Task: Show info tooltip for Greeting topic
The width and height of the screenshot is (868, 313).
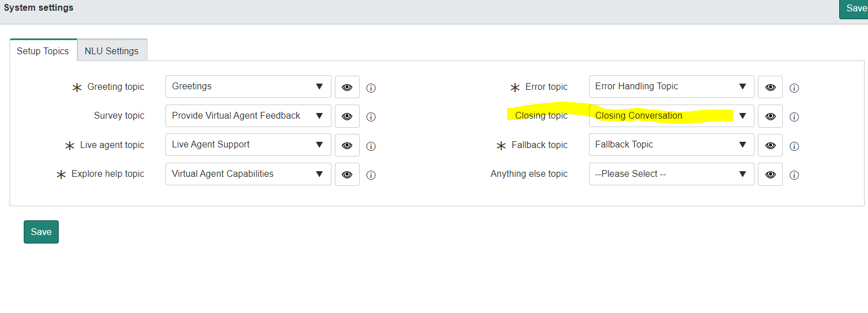Action: coord(371,88)
